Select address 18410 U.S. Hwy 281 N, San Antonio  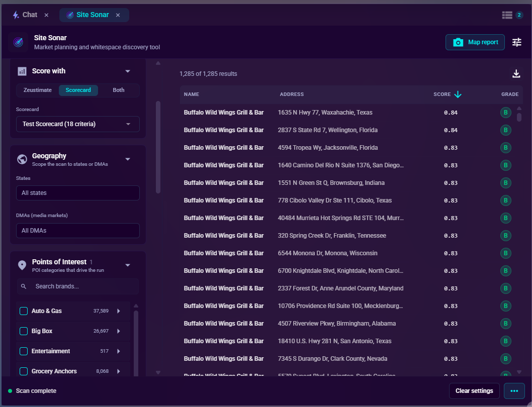tap(334, 341)
